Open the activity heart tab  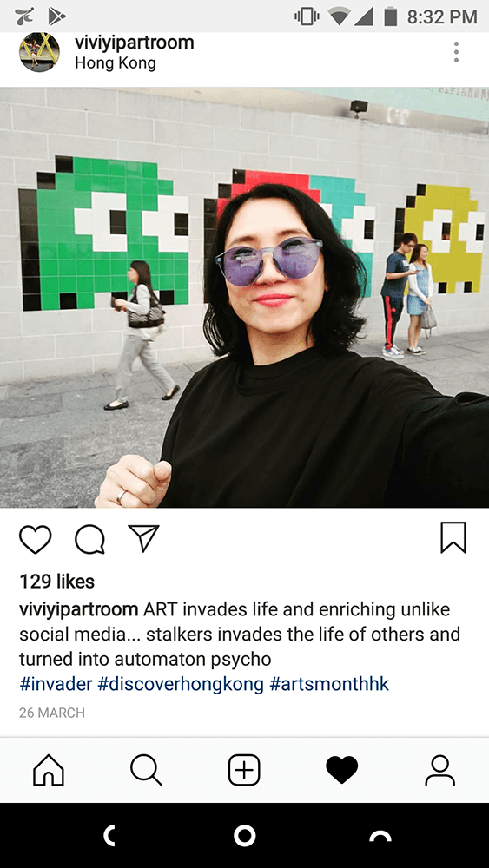pyautogui.click(x=341, y=770)
